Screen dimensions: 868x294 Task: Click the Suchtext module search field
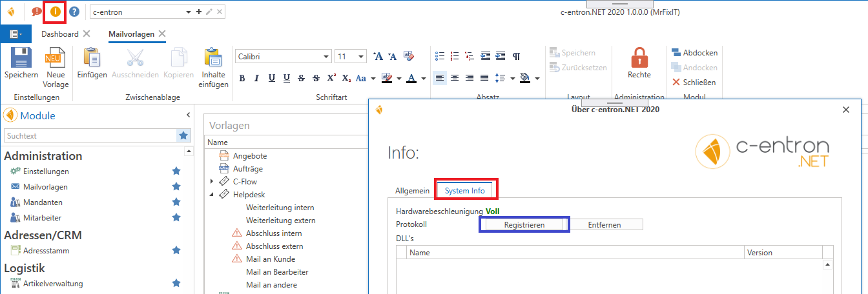point(90,136)
